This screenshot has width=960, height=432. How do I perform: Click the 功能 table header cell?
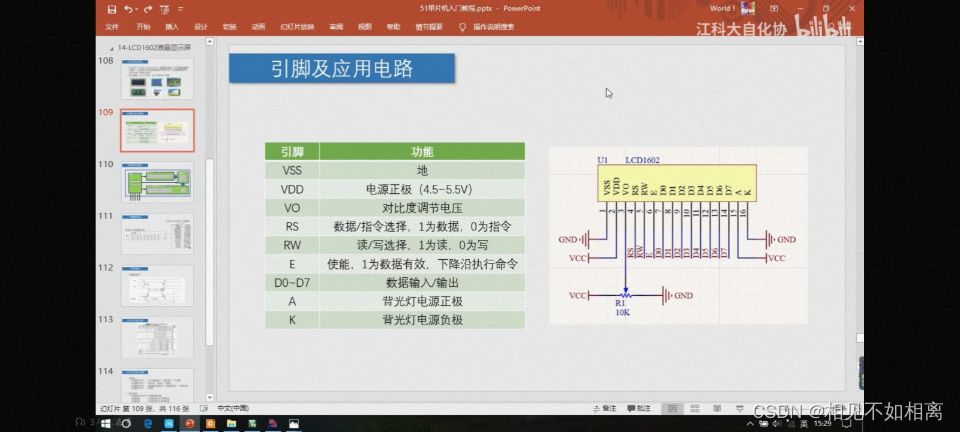click(422, 151)
